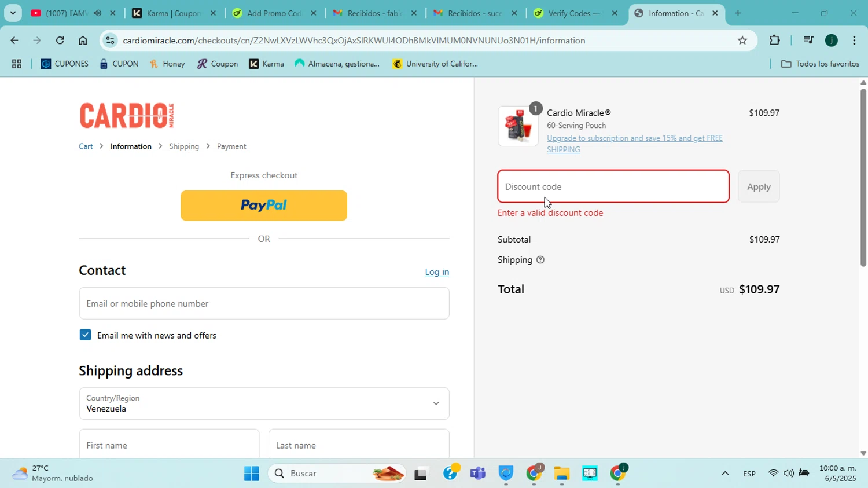Expand Country/Region dropdown

264,403
